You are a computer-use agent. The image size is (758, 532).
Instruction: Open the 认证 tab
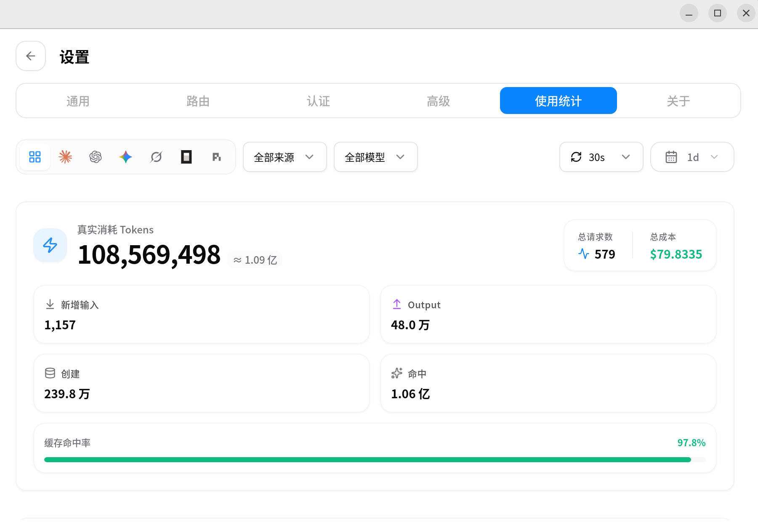(x=318, y=101)
